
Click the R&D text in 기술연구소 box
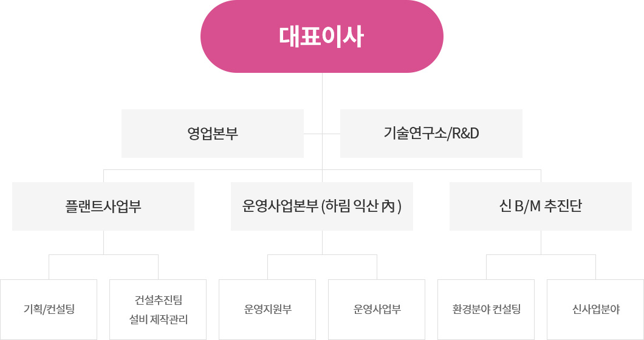click(465, 134)
